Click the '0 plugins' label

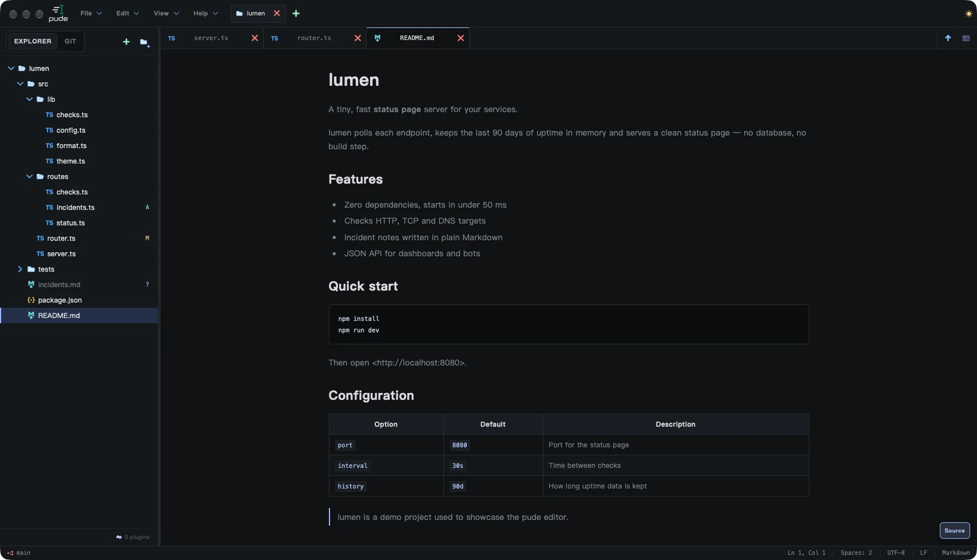point(137,537)
